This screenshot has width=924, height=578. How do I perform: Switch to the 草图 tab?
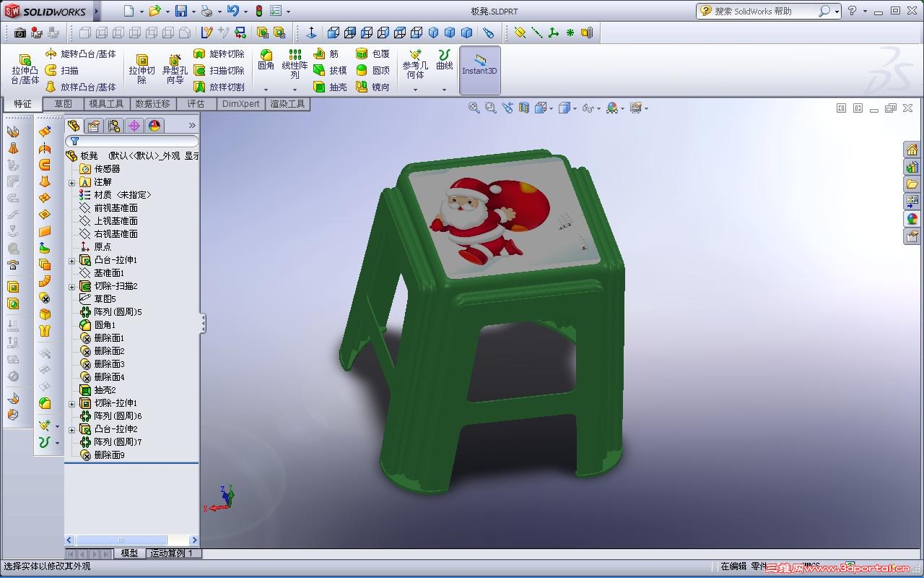64,104
